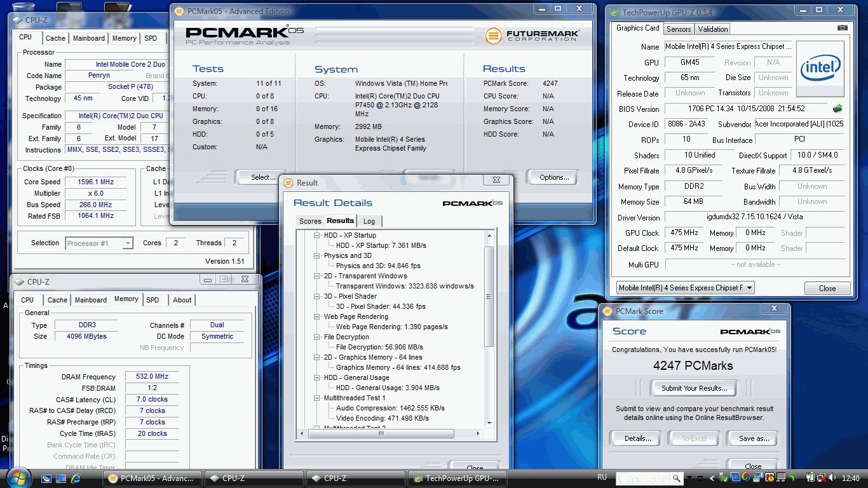Click the network disconnected tray icon
This screenshot has height=488, width=868.
click(x=822, y=478)
